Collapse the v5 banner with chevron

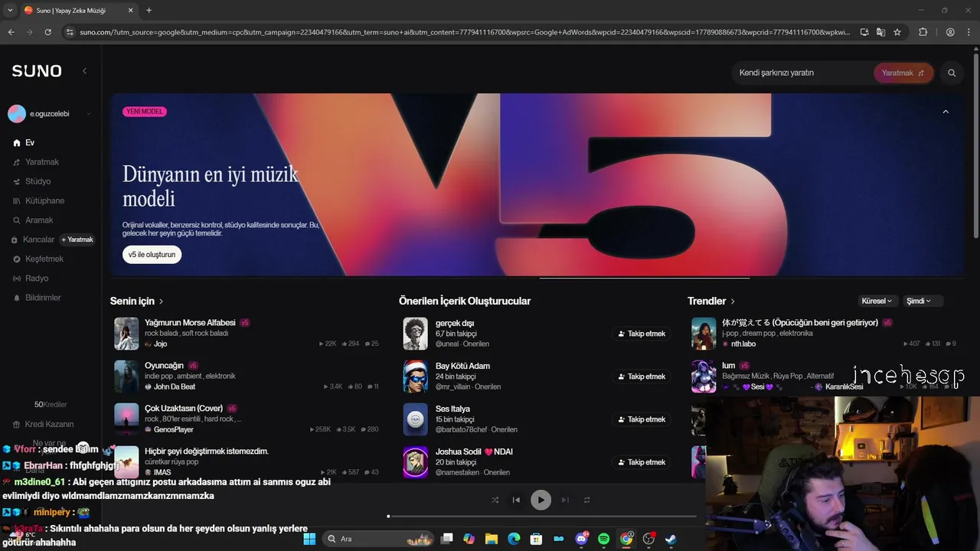click(946, 112)
